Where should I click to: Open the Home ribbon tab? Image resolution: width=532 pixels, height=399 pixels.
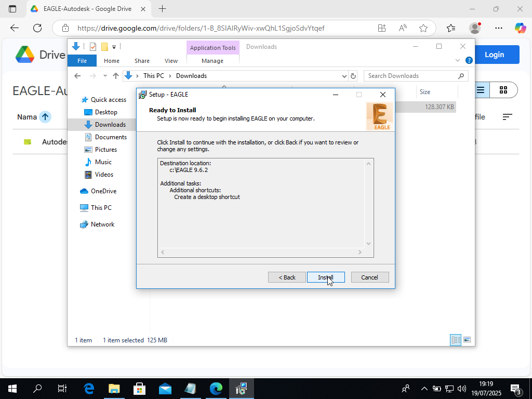[x=111, y=61]
